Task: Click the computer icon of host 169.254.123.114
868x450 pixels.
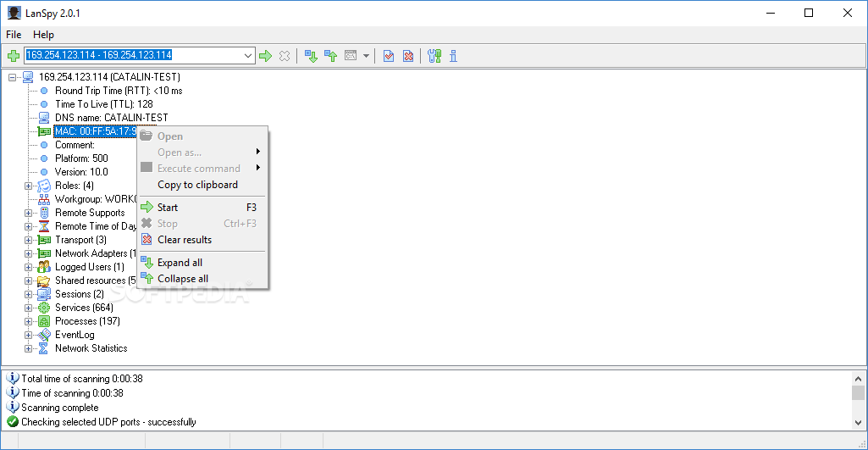Action: (28, 77)
